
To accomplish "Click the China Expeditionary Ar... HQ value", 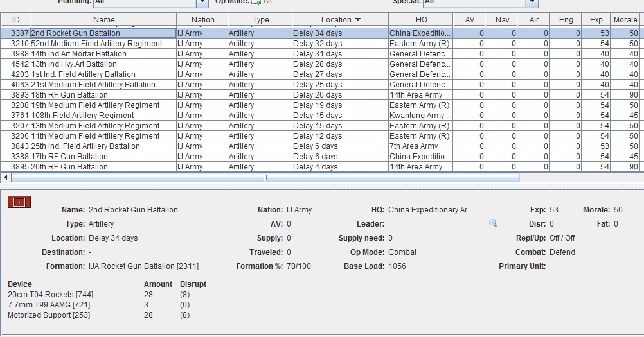I will click(431, 209).
